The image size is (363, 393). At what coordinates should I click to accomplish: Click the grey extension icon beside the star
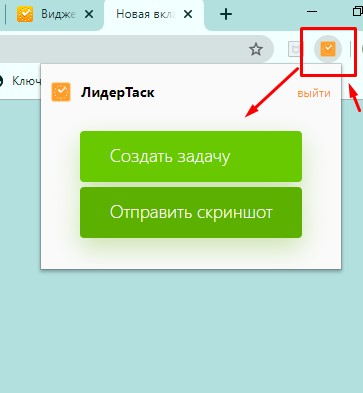(x=295, y=49)
